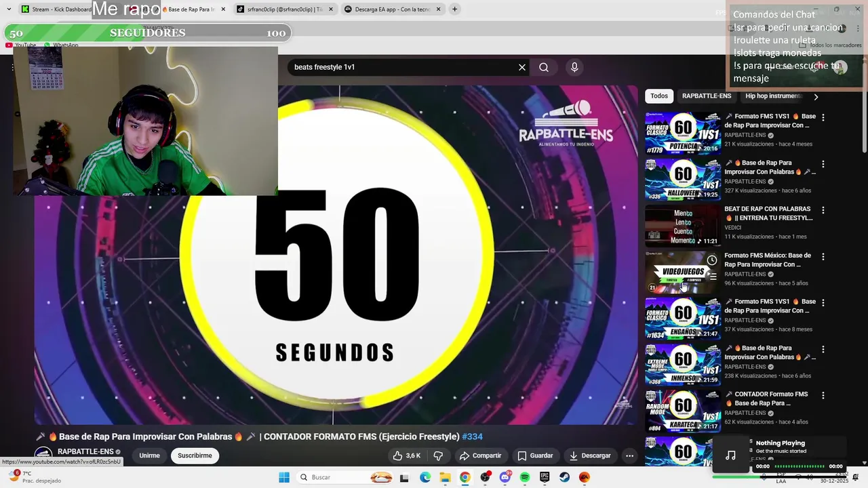Show more filter chips with the right chevron

click(816, 97)
